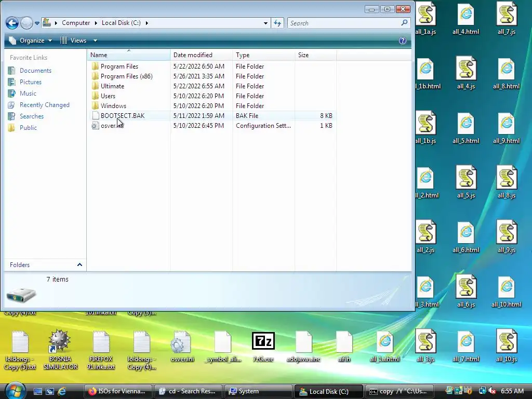Click Configuration Sett... type cell
Viewport: 532px width, 399px height.
tap(263, 126)
